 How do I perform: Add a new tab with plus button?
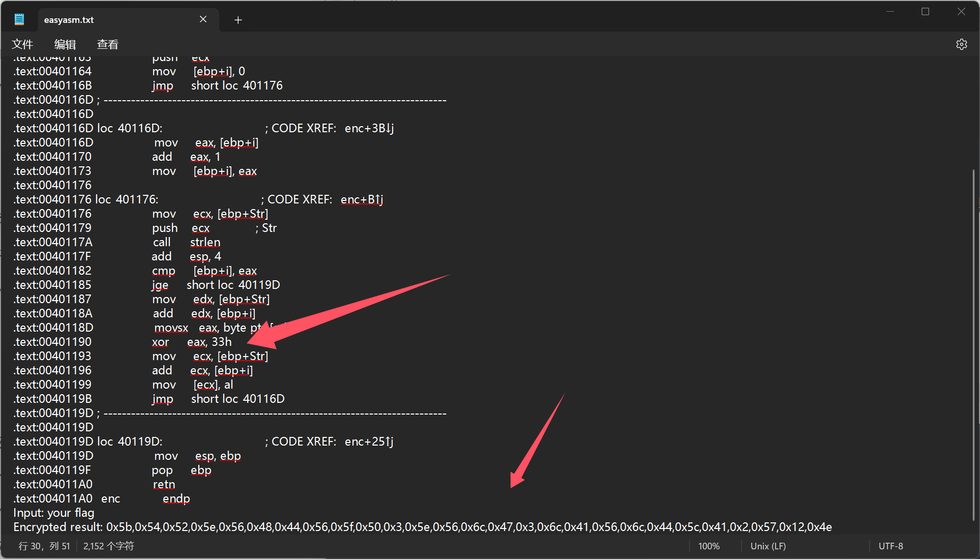coord(238,20)
